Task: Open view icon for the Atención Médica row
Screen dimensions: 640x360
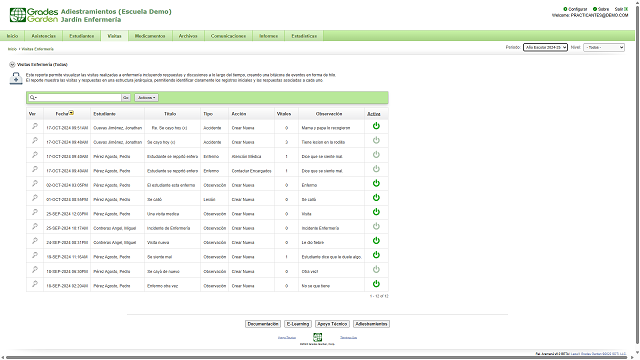Action: (35, 155)
